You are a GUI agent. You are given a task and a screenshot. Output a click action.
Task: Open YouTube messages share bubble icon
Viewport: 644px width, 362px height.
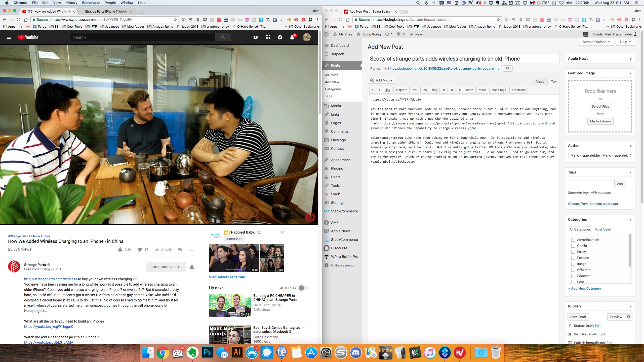tap(280, 37)
